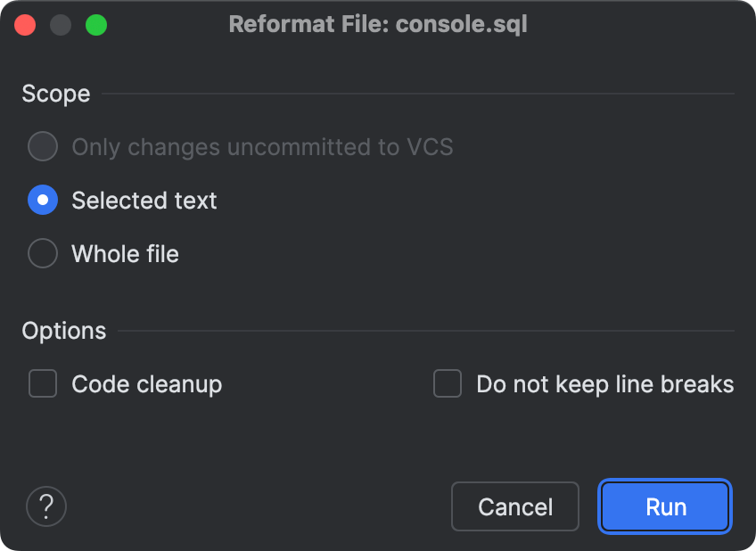Click the Selected text label

click(144, 201)
